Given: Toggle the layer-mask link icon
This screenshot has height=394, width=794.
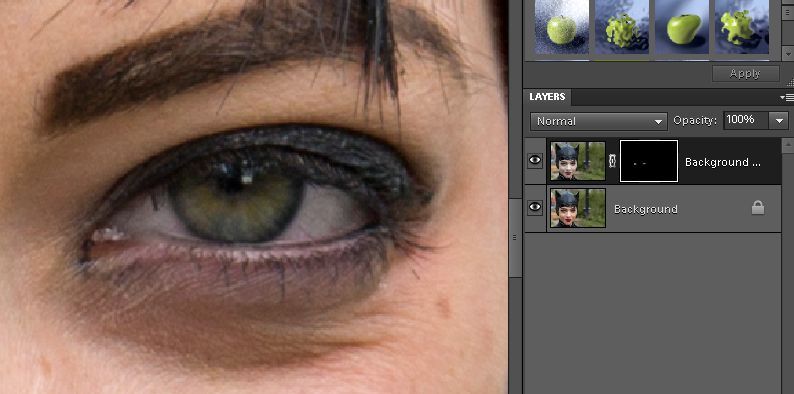Looking at the screenshot, I should [x=613, y=161].
